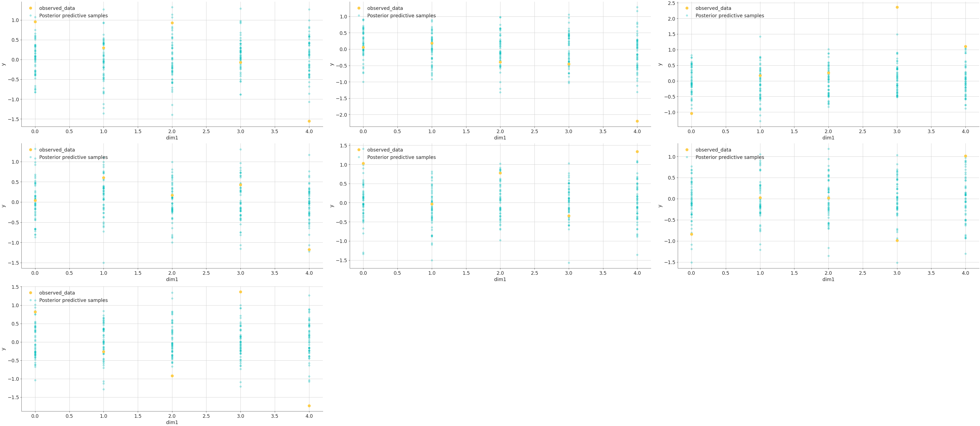The width and height of the screenshot is (980, 426).
Task: Click yellow point at dim1 4.0 in bottom-left plot
Action: pyautogui.click(x=309, y=406)
